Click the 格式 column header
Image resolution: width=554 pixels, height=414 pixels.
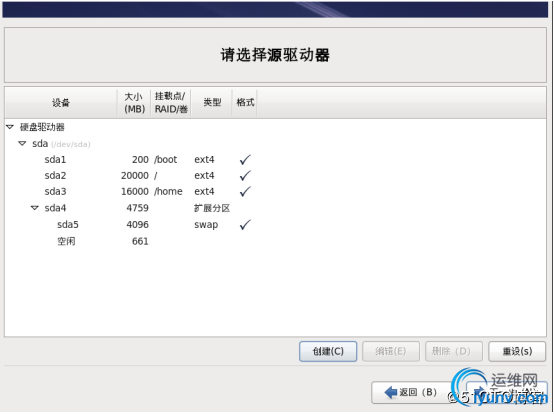[x=245, y=102]
